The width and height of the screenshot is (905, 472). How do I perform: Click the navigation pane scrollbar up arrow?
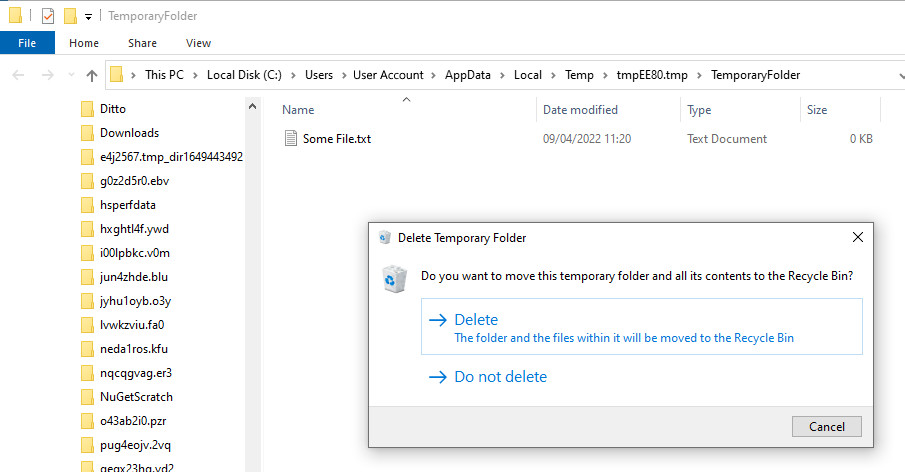click(x=252, y=106)
